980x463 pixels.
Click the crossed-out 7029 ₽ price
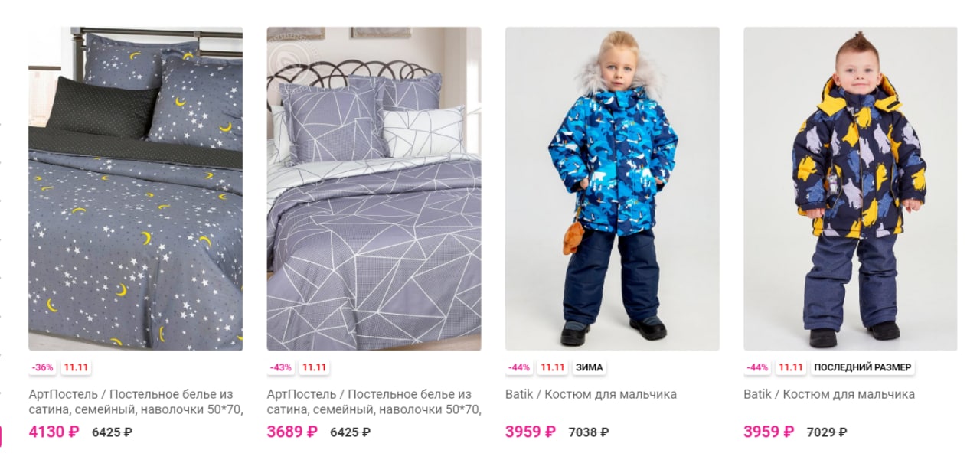827,432
